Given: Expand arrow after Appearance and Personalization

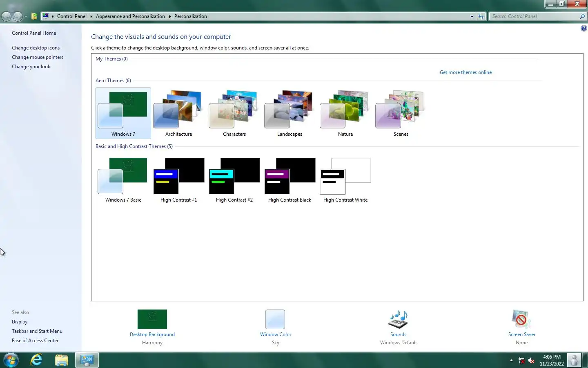Looking at the screenshot, I should tap(169, 16).
